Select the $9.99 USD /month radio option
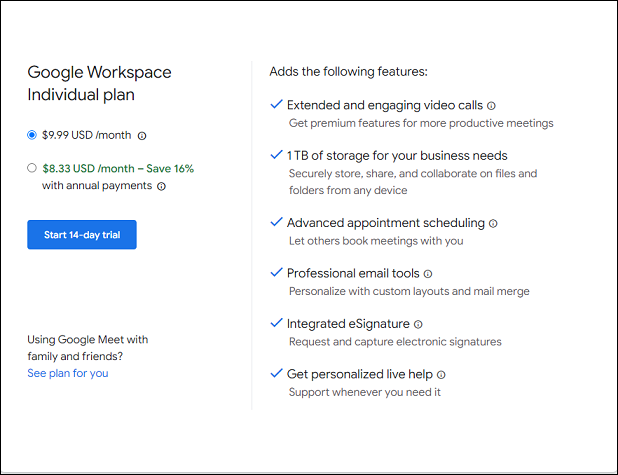Image resolution: width=618 pixels, height=475 pixels. [x=32, y=135]
